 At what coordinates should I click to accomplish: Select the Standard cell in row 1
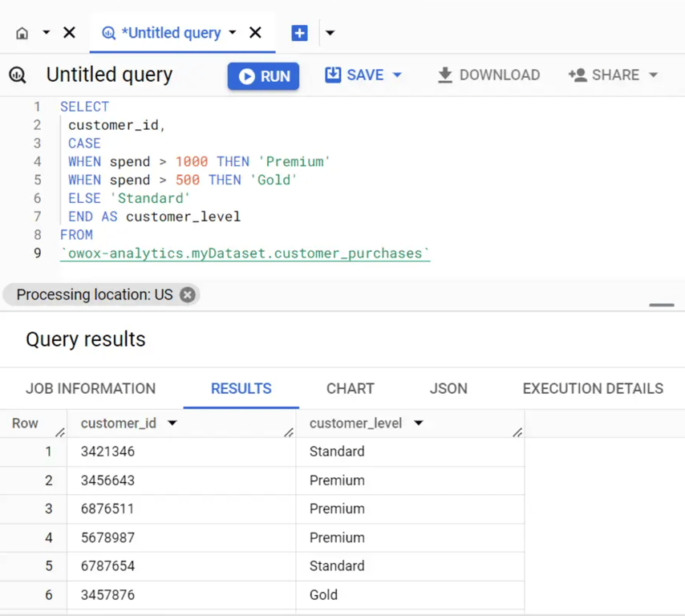410,452
